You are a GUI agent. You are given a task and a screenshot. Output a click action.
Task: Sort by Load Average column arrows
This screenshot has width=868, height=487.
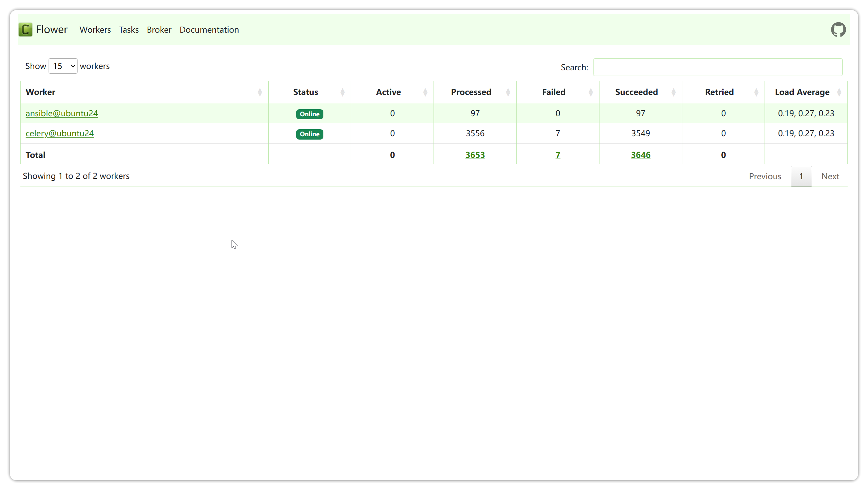pyautogui.click(x=839, y=92)
